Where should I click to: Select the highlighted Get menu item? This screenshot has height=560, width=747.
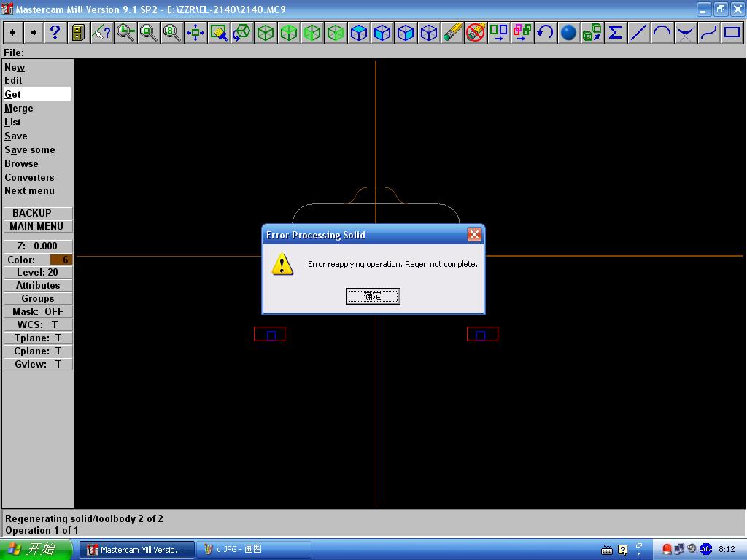[37, 94]
